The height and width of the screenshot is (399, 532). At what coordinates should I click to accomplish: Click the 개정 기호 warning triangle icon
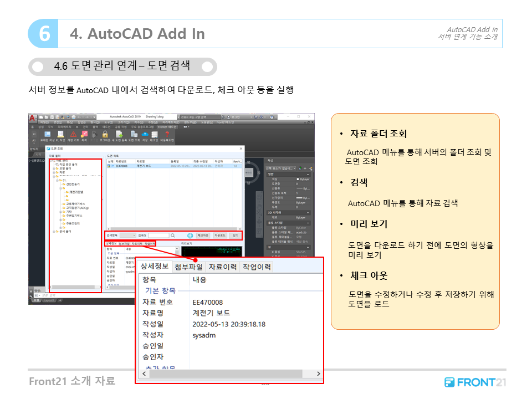point(73,135)
